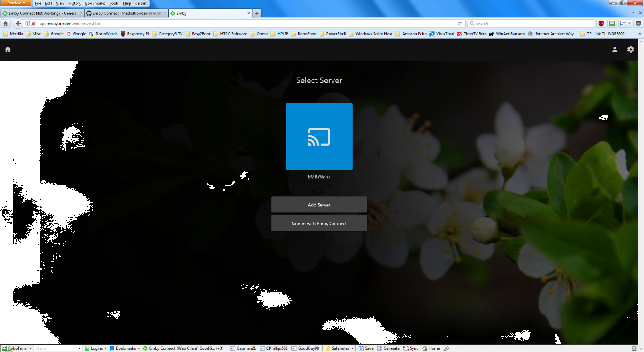This screenshot has height=352, width=644.
Task: Open the HTPC Software bookmarks folder
Action: [x=230, y=34]
